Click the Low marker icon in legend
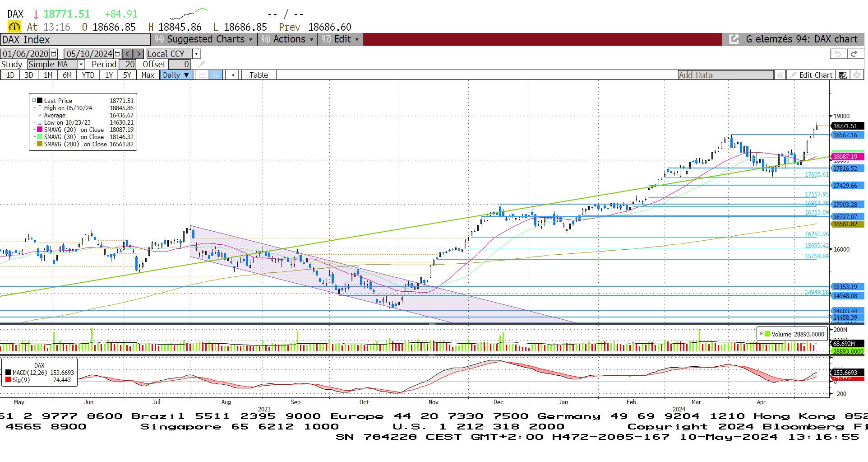The image size is (868, 462). [40, 122]
